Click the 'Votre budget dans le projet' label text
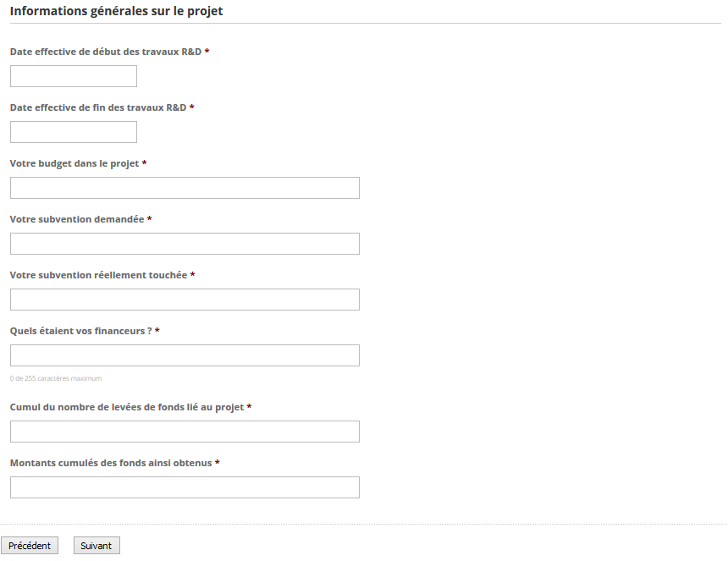 74,163
